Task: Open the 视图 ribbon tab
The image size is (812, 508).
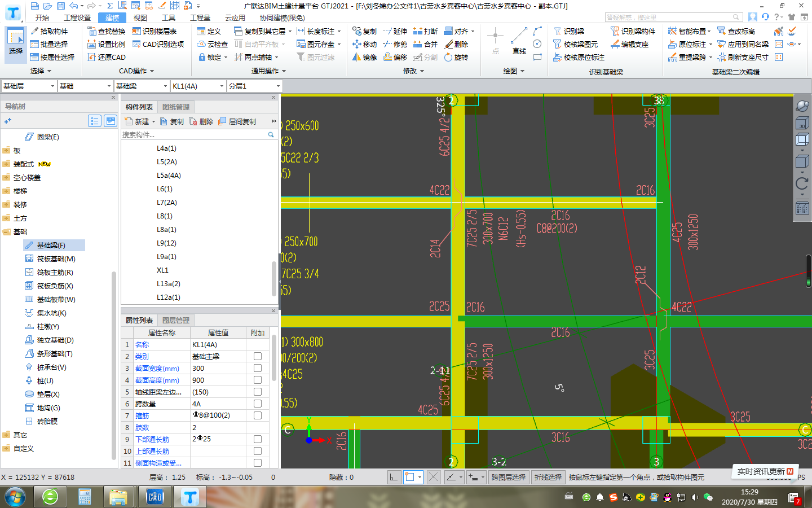Action: point(140,17)
